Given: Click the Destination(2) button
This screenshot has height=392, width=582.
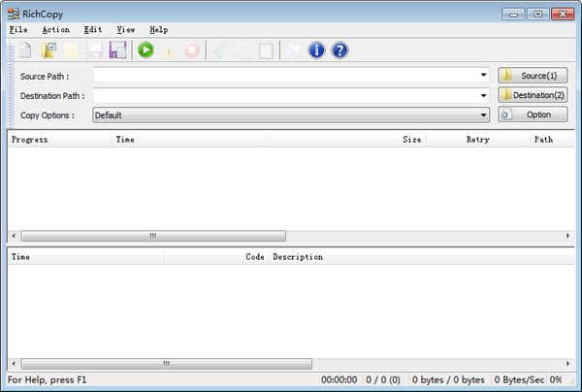Looking at the screenshot, I should [x=533, y=95].
